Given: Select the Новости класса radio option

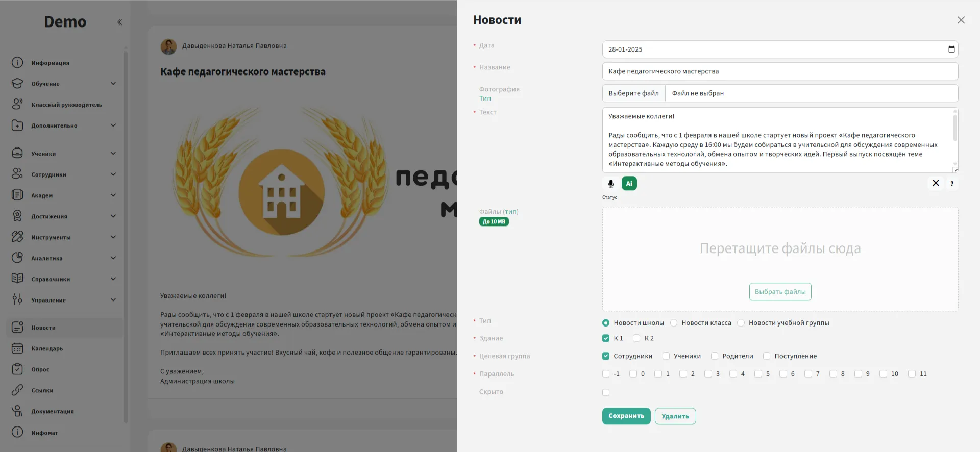Looking at the screenshot, I should click(x=674, y=323).
